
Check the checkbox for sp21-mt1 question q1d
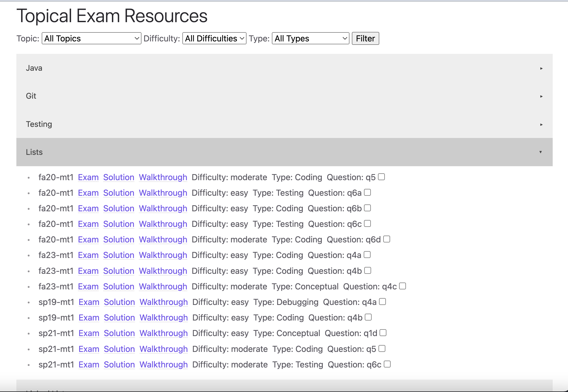[x=382, y=333]
